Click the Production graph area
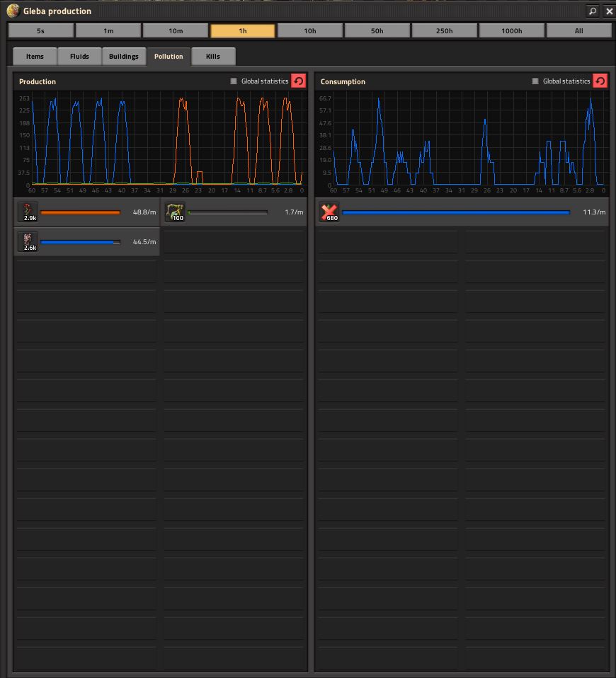This screenshot has height=678, width=616. [x=166, y=142]
